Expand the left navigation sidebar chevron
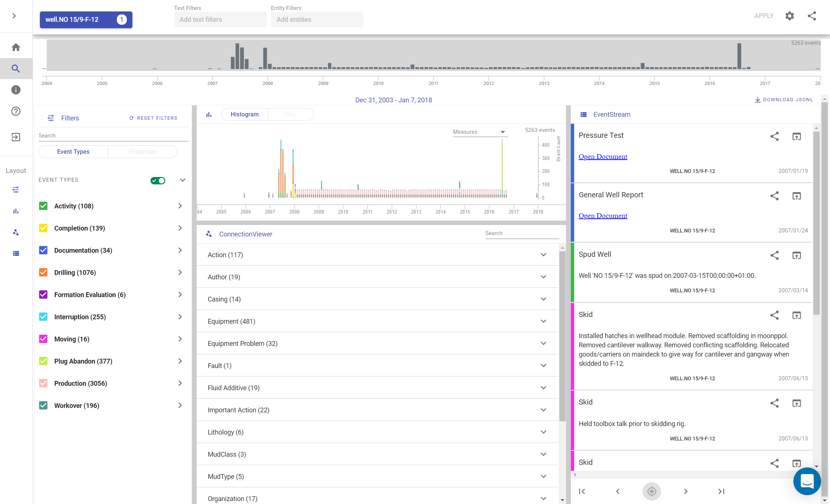Image resolution: width=830 pixels, height=504 pixels. click(x=14, y=16)
